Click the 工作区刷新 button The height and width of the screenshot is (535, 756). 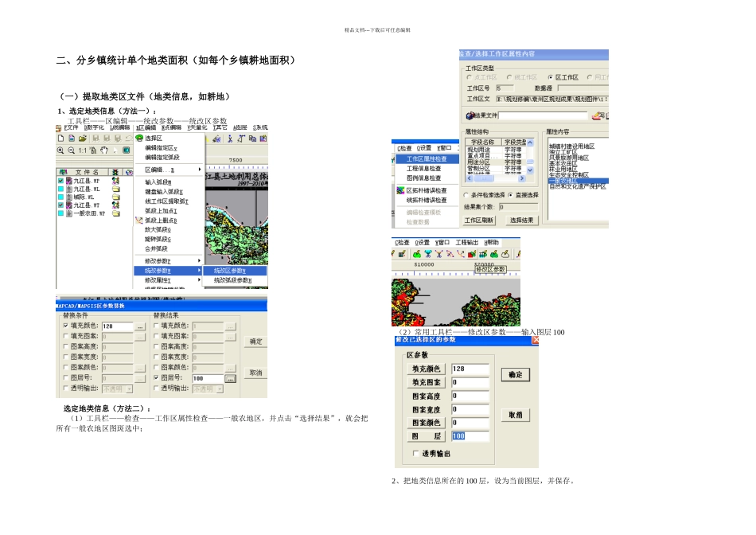479,221
